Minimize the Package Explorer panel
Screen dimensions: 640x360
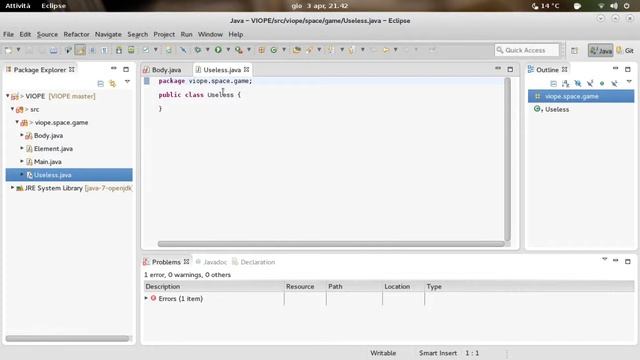(114, 69)
